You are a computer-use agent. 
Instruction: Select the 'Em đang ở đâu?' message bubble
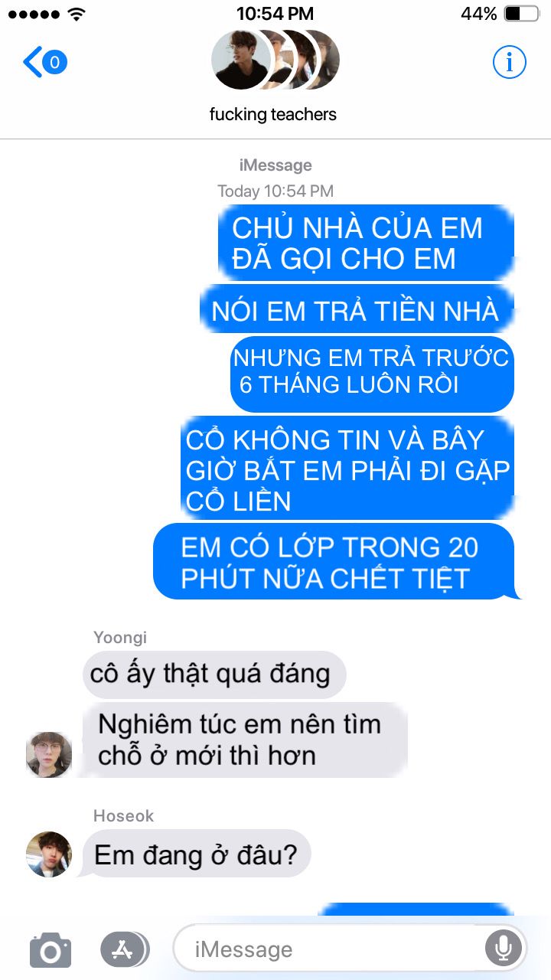pos(195,854)
